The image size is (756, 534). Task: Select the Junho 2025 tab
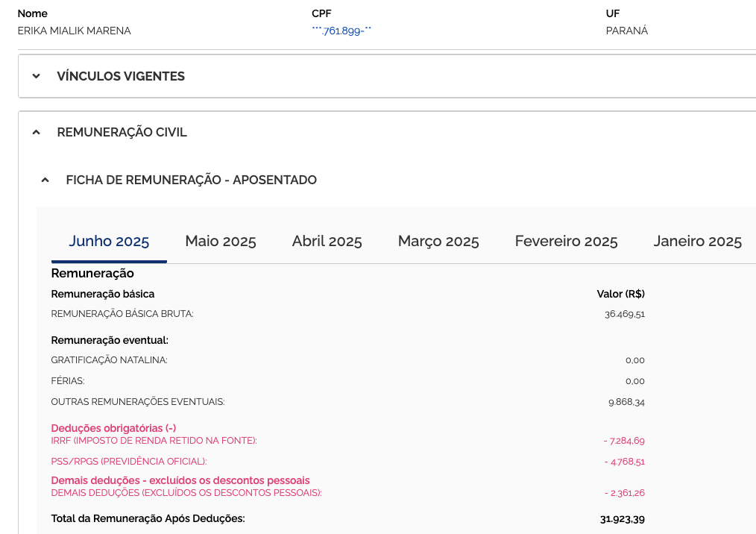pos(109,241)
